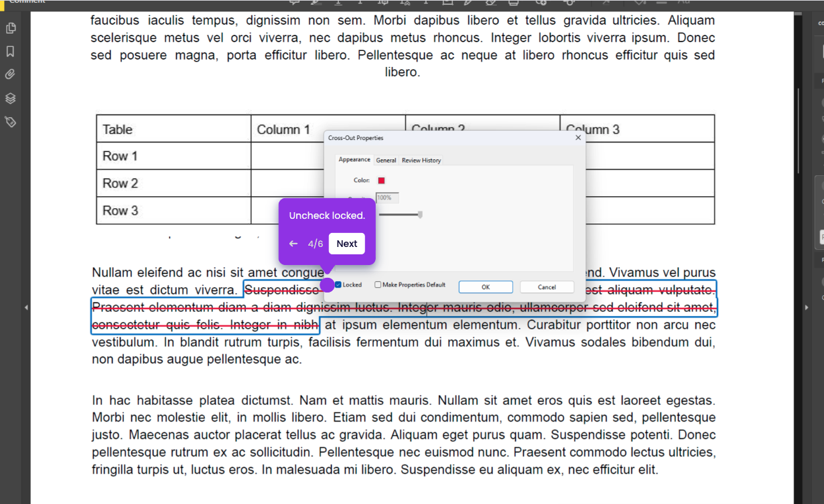This screenshot has height=504, width=824.
Task: Click the "Table" header cell
Action: [x=174, y=129]
